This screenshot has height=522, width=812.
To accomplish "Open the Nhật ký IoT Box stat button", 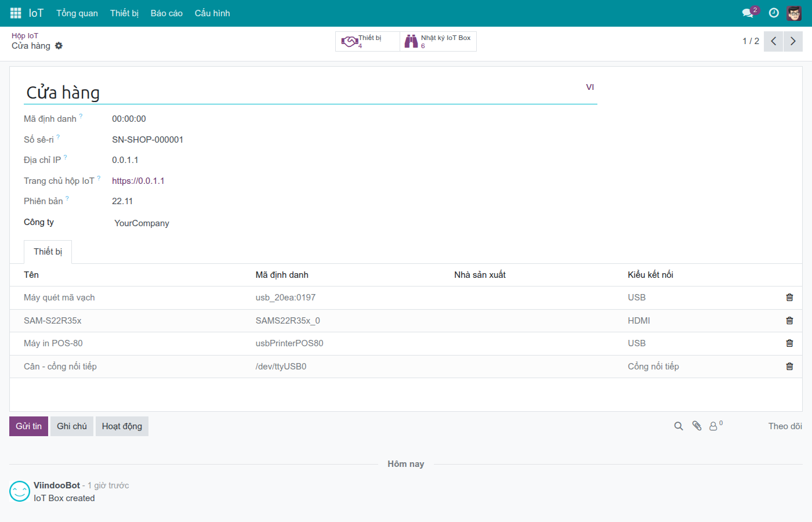I will coord(438,41).
